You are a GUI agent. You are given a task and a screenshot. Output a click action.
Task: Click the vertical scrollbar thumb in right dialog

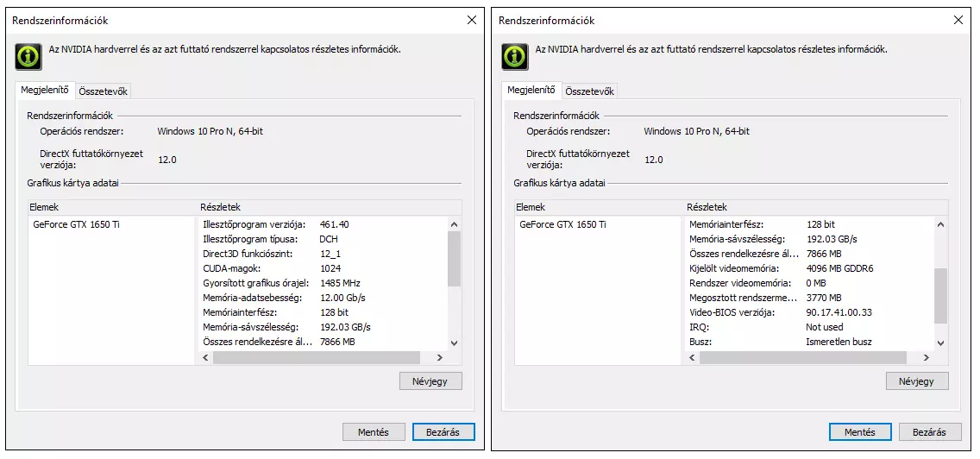940,296
